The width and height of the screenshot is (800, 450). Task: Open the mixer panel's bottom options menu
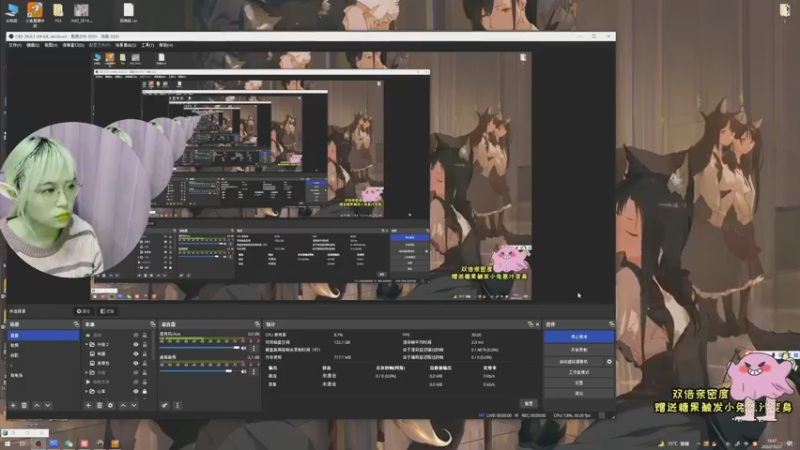pyautogui.click(x=178, y=405)
